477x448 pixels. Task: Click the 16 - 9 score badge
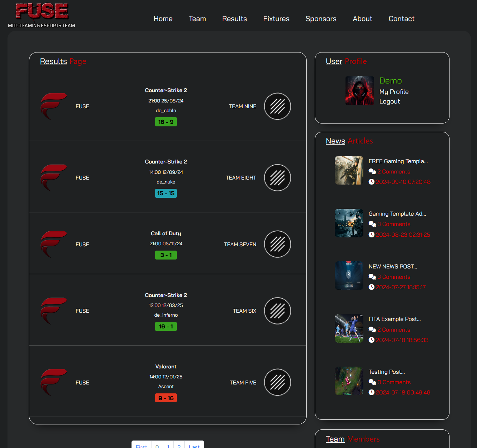(166, 122)
